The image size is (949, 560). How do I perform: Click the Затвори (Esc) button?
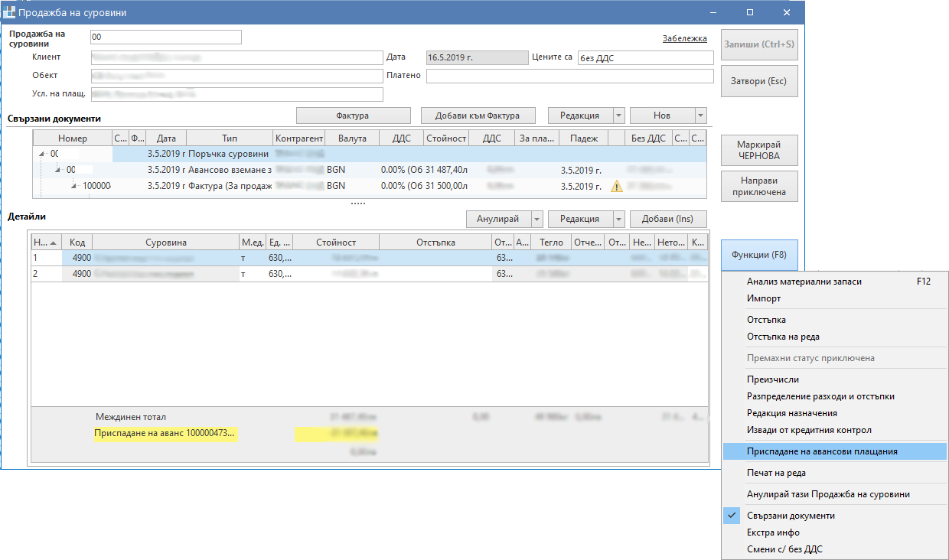tap(759, 81)
